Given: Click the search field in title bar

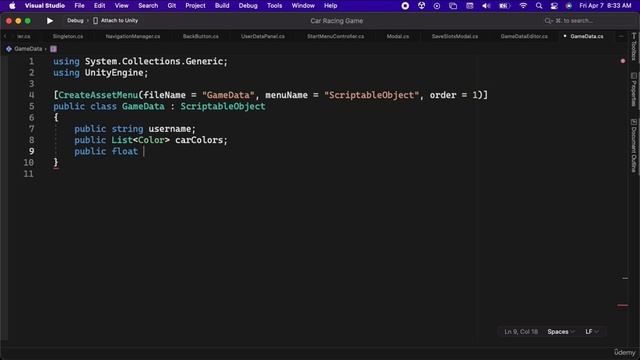Looking at the screenshot, I should (569, 20).
